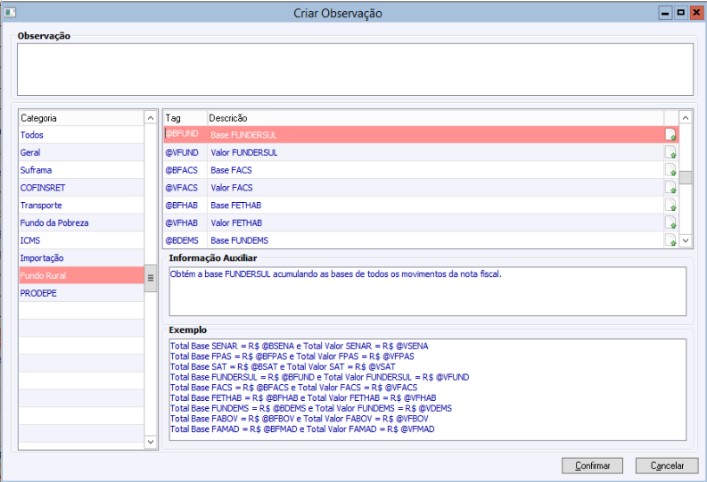Click the insert-tag icon in the @VFUND row
This screenshot has width=707, height=482.
pyautogui.click(x=671, y=152)
